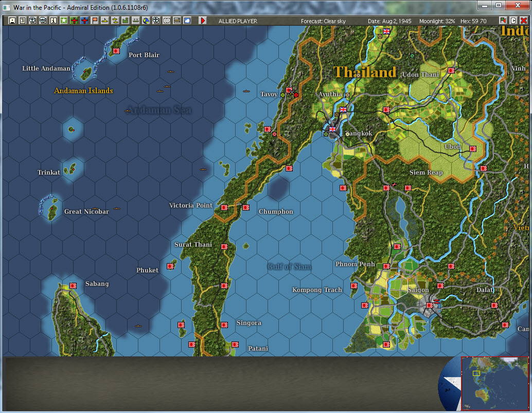Click the 'Trinkat' map label
532x413 pixels.
coord(48,172)
